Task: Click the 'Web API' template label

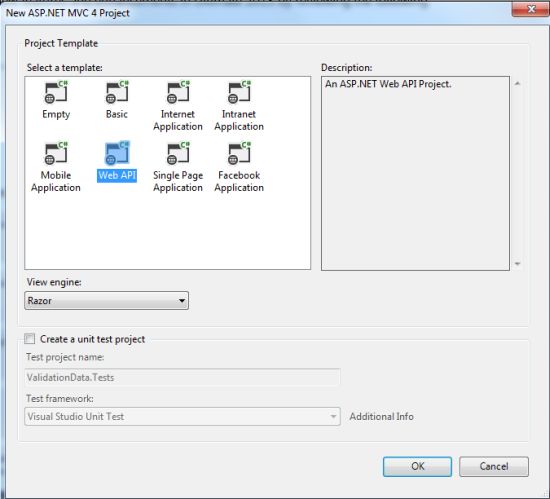Action: tap(117, 175)
